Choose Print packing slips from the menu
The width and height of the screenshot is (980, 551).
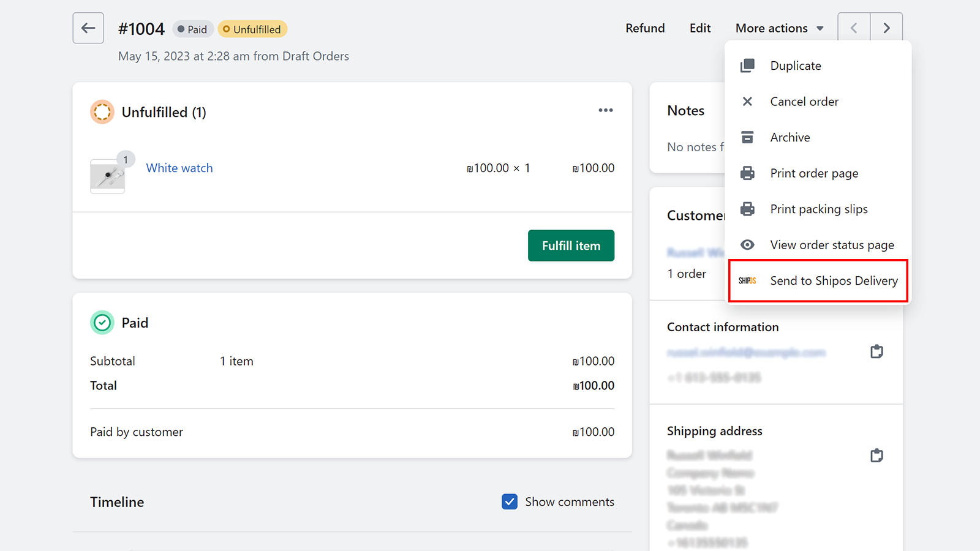pyautogui.click(x=819, y=209)
